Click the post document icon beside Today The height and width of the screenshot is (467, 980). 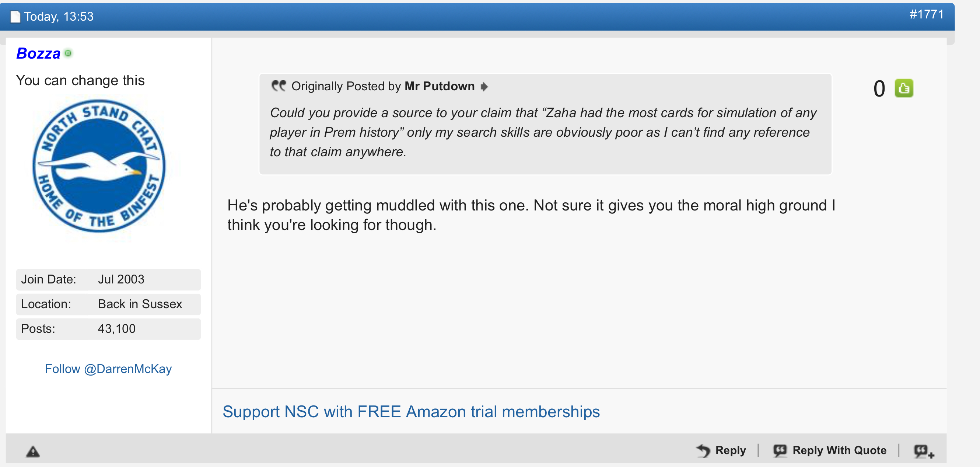click(15, 17)
